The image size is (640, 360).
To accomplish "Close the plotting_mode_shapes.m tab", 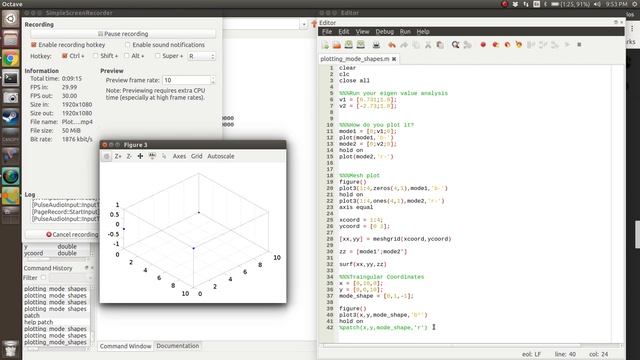I will (394, 59).
